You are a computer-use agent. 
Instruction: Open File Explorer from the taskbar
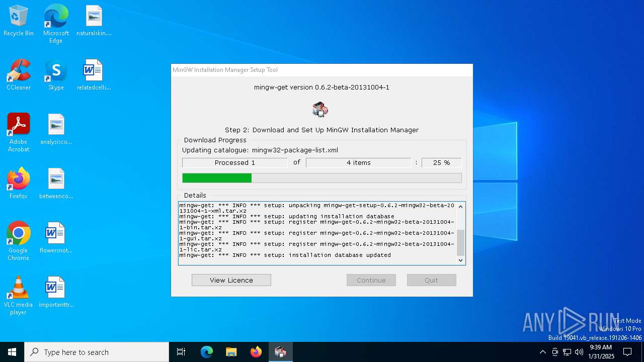tap(231, 352)
